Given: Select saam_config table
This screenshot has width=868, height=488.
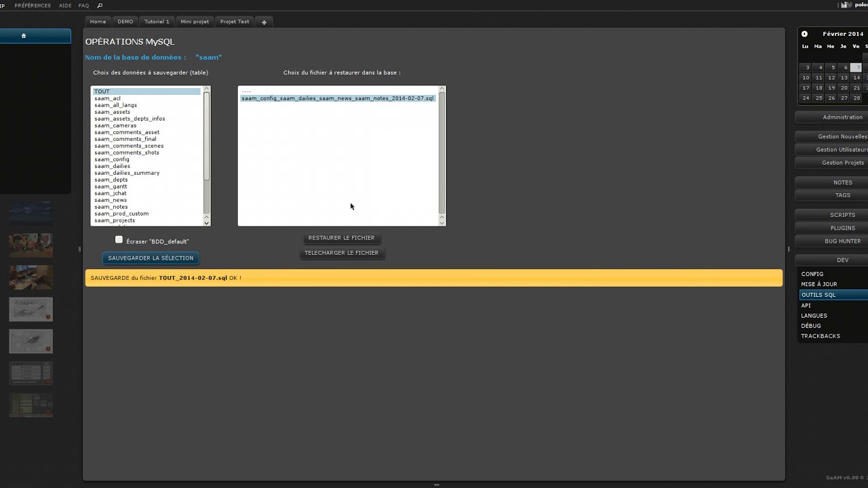Looking at the screenshot, I should 147,159.
